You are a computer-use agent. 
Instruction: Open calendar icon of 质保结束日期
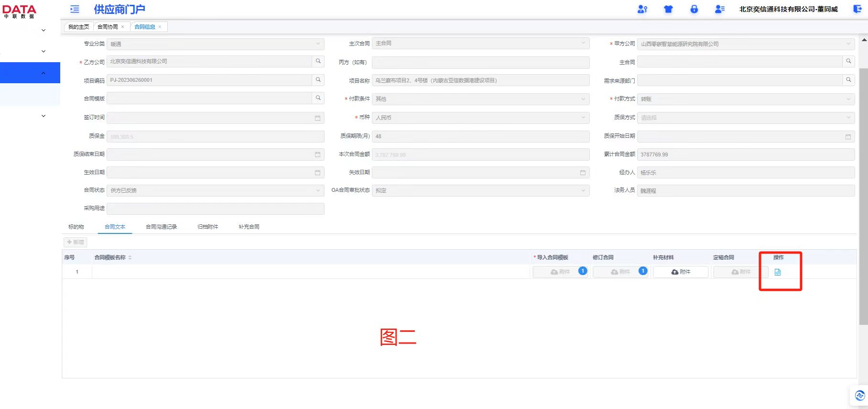click(x=317, y=155)
